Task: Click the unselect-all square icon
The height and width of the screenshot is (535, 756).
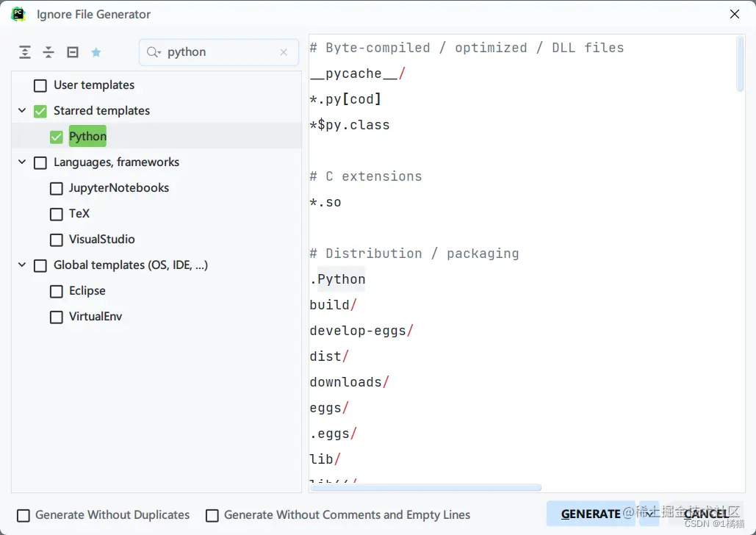Action: (73, 52)
